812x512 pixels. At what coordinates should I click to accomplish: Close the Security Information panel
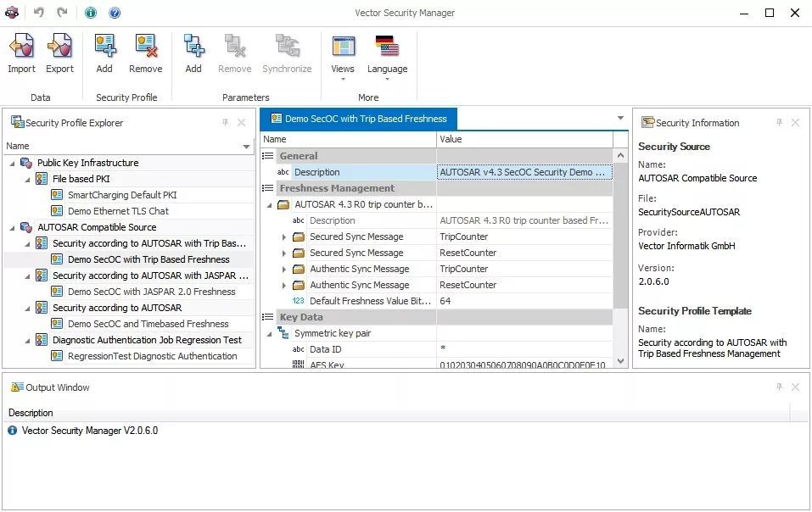(795, 123)
